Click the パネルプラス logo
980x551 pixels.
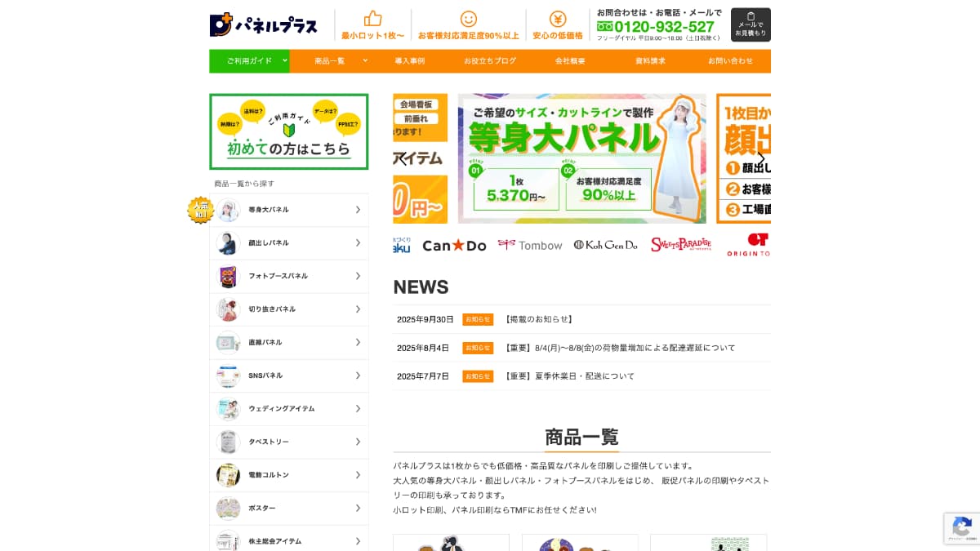tap(263, 24)
